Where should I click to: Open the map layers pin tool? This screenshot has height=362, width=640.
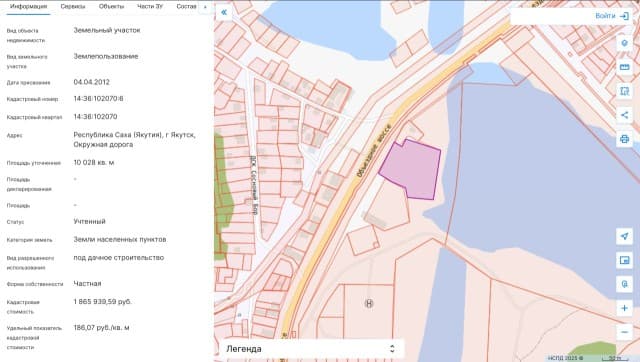[x=624, y=43]
